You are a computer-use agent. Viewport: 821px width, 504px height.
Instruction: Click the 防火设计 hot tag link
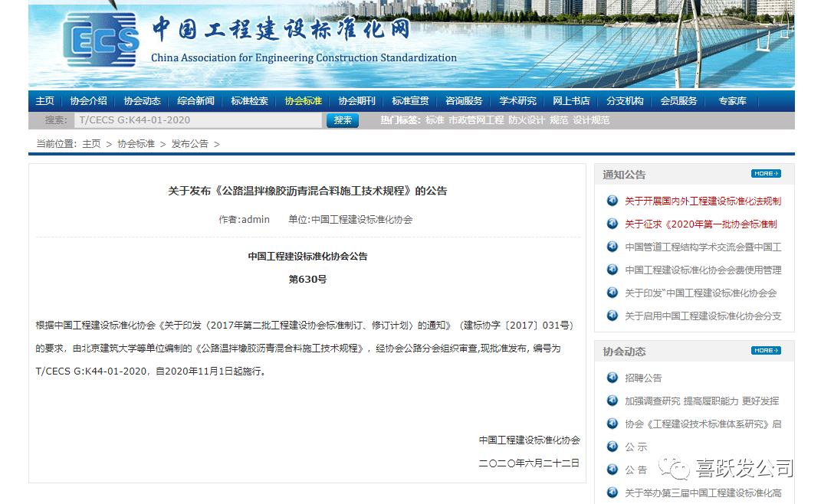tap(526, 120)
